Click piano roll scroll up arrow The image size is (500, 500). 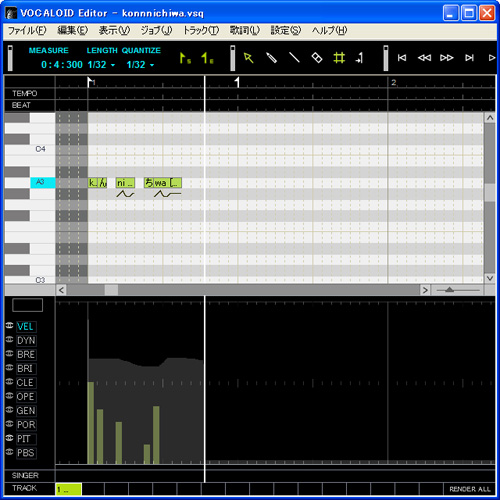[490, 118]
